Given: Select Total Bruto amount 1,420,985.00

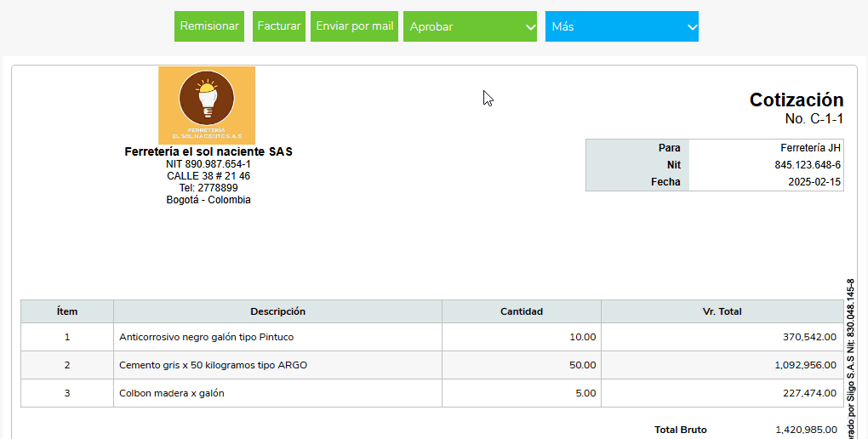Looking at the screenshot, I should (806, 430).
